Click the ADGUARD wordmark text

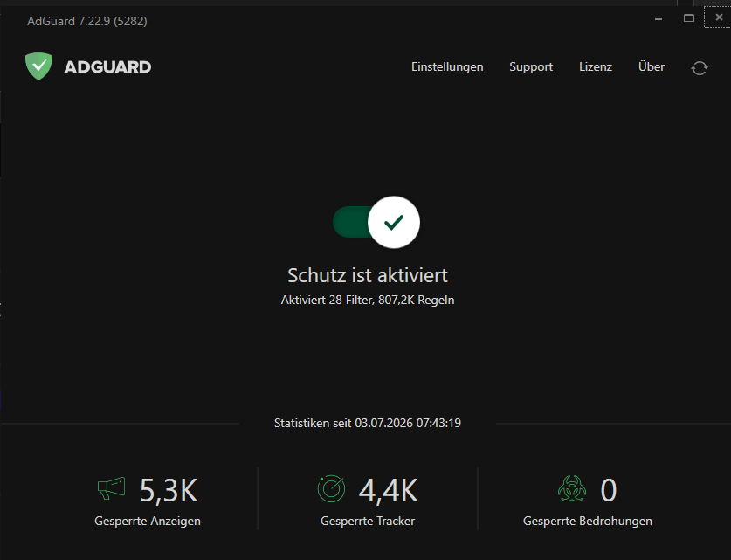pyautogui.click(x=107, y=66)
